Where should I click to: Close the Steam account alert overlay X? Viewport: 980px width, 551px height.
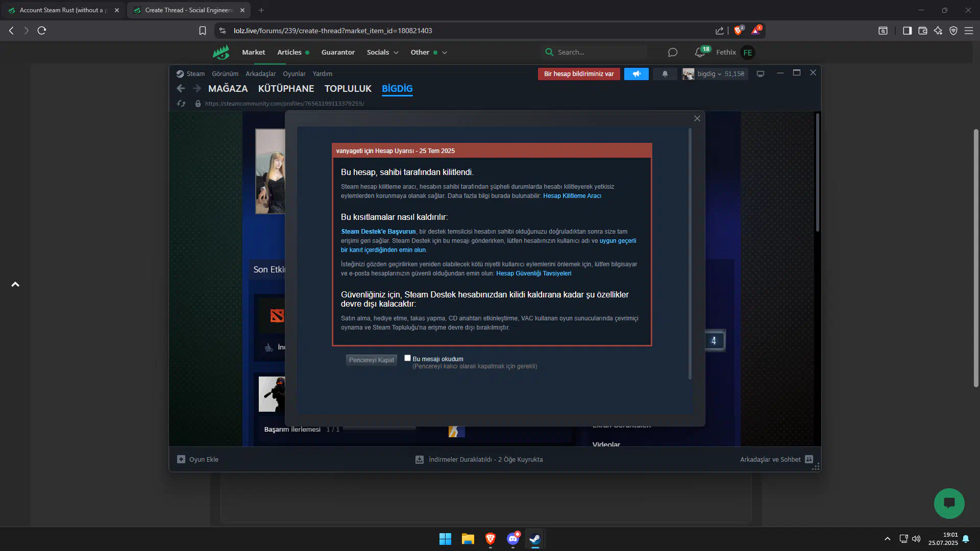(697, 118)
